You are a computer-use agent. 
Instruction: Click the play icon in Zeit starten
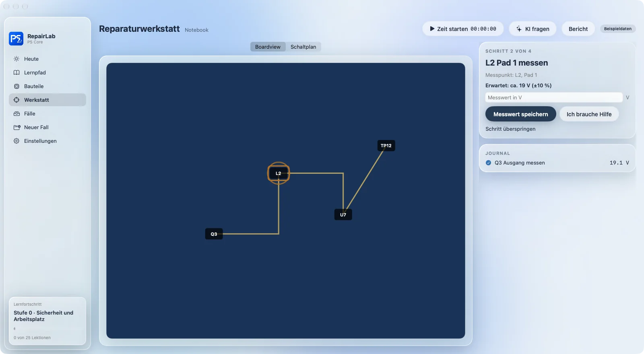[x=432, y=29]
